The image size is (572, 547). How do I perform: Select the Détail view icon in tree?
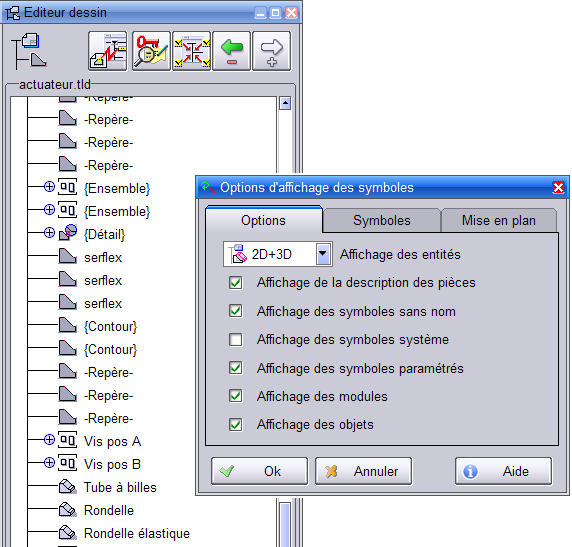(x=68, y=232)
